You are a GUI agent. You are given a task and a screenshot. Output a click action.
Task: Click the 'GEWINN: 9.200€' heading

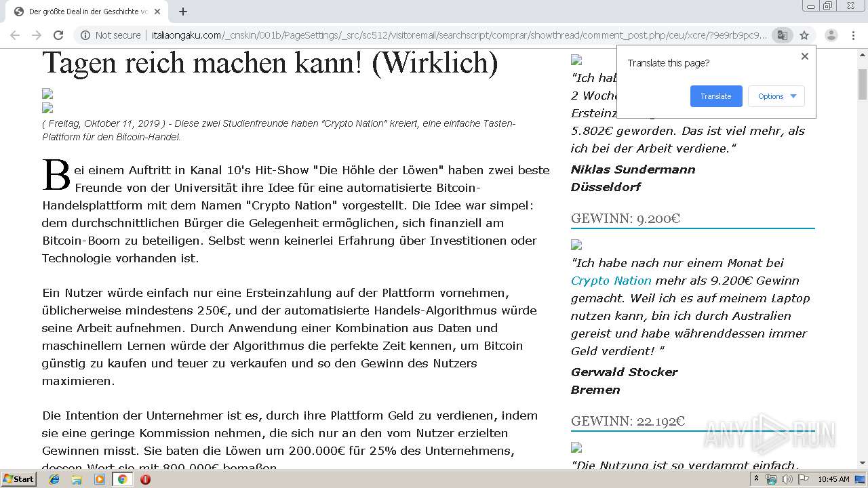point(625,218)
